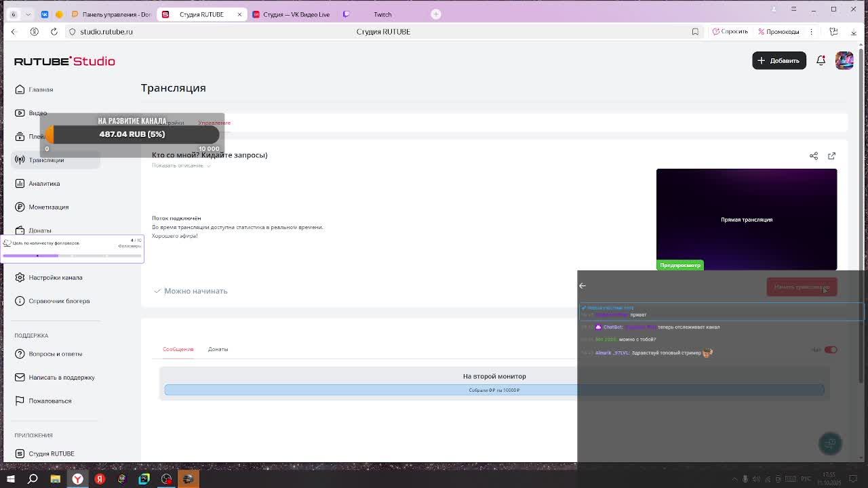Open Yandex Browser from taskbar
Image resolution: width=868 pixels, height=488 pixels.
(x=77, y=479)
